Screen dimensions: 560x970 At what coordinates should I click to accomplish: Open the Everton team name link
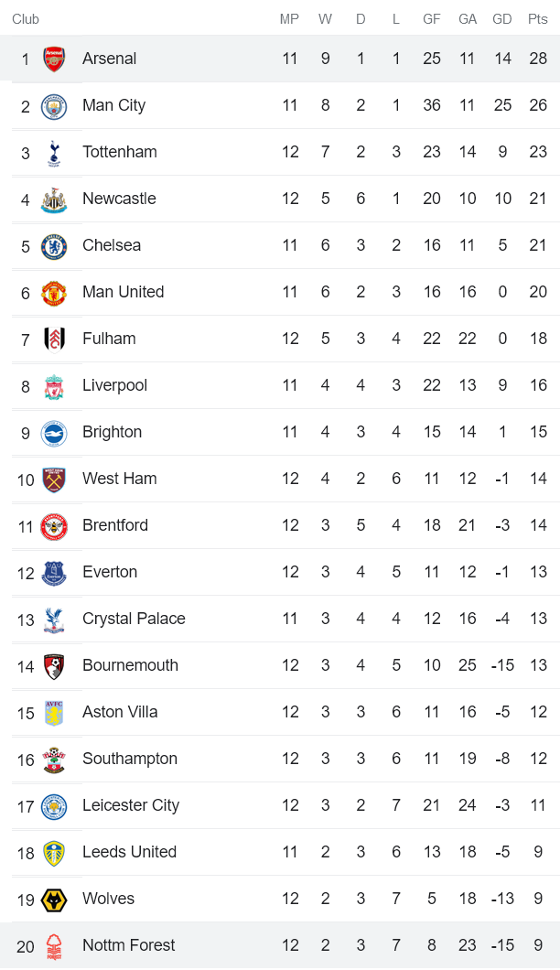(110, 572)
